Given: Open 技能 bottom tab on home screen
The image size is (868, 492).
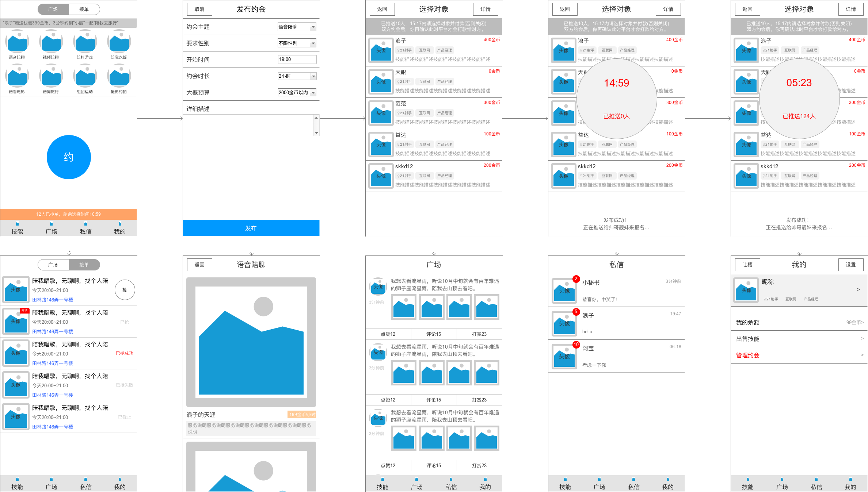Looking at the screenshot, I should [17, 228].
